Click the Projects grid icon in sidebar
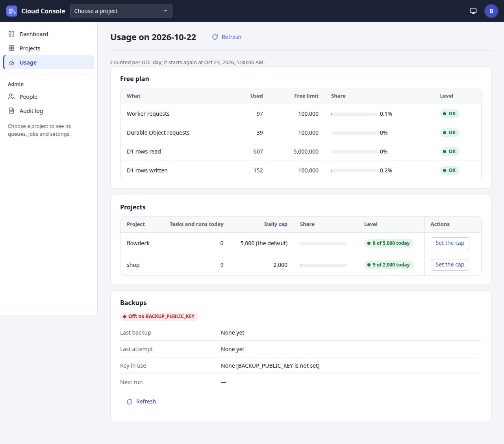The height and width of the screenshot is (444, 504). coord(11,48)
